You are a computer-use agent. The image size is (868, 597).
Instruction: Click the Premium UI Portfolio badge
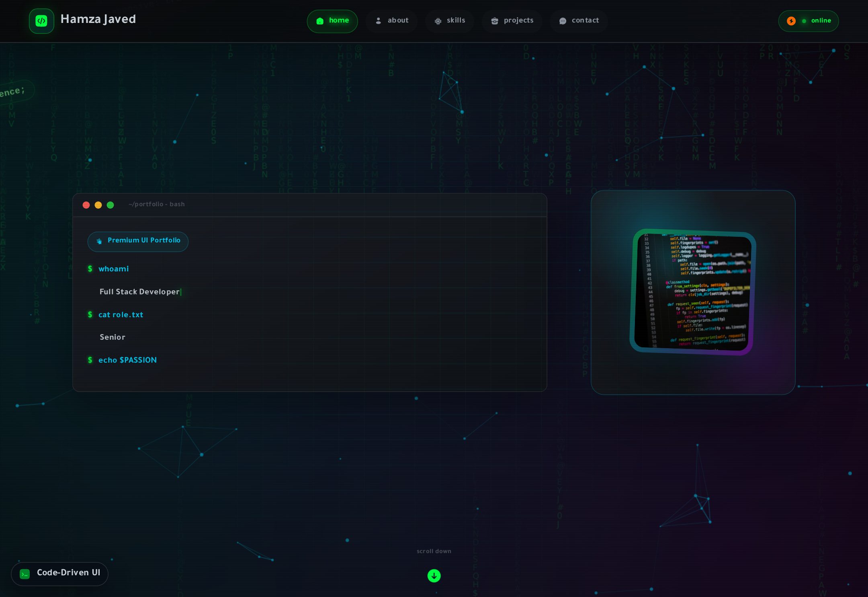click(x=138, y=242)
